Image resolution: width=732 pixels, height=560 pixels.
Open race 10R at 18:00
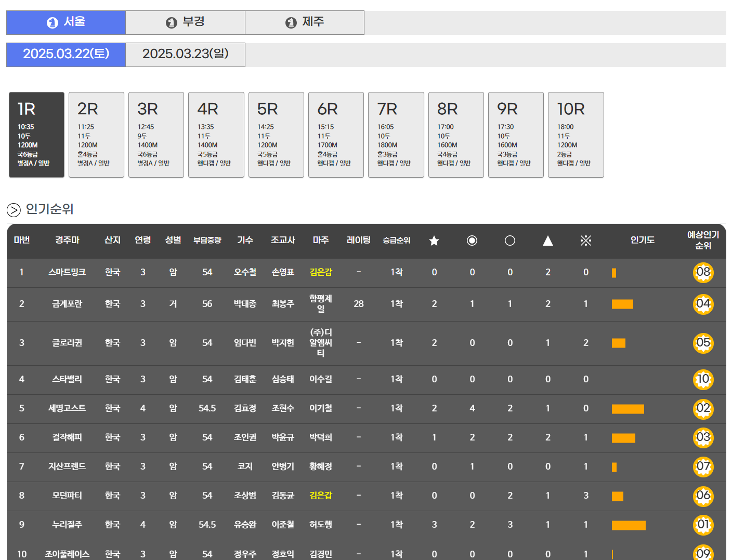click(576, 135)
